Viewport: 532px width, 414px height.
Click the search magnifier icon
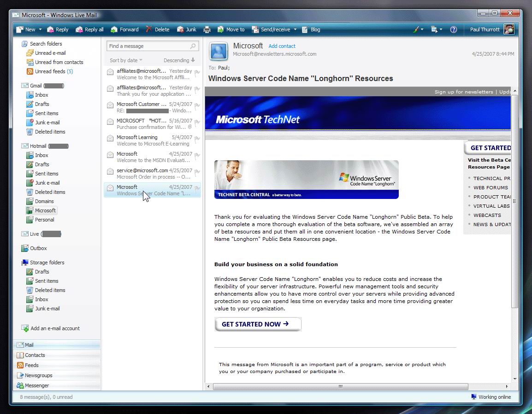193,46
